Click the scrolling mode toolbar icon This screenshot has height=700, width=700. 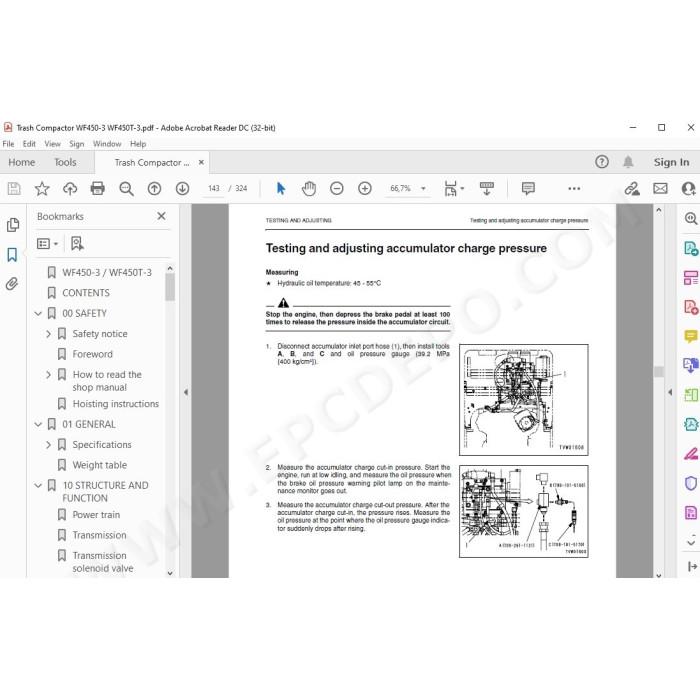pos(487,189)
